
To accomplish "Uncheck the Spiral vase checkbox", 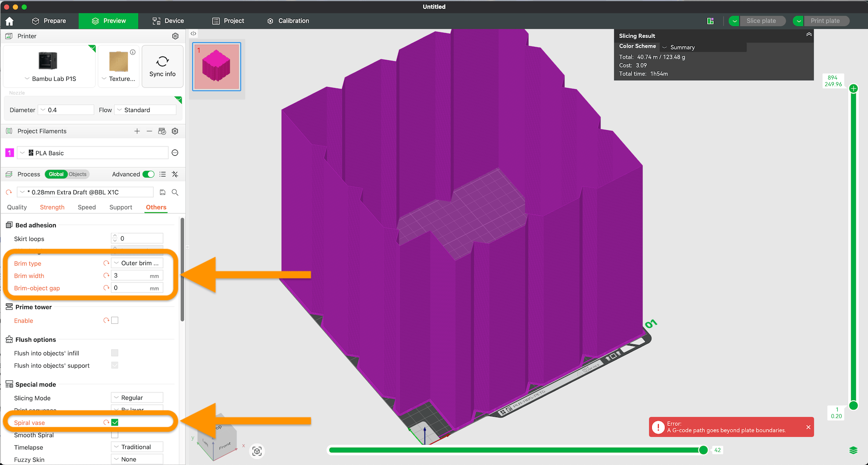I will coord(115,422).
